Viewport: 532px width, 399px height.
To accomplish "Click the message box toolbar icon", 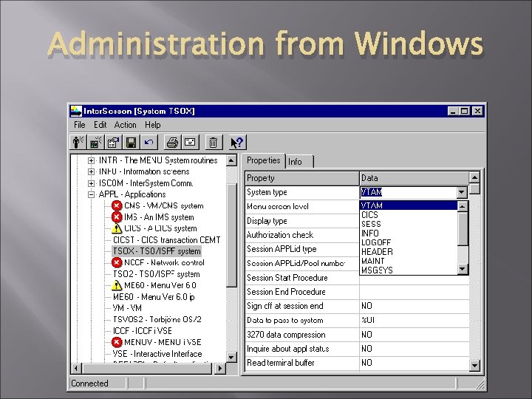I will click(x=190, y=142).
